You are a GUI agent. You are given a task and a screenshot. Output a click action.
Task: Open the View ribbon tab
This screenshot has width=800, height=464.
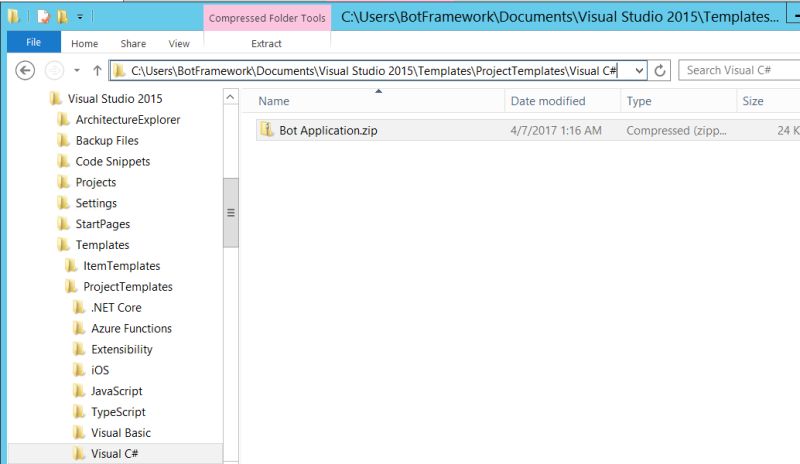[179, 43]
